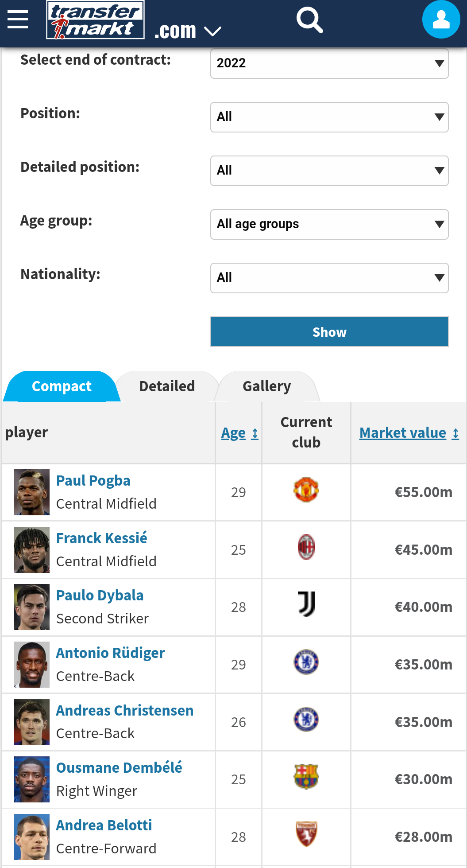Image resolution: width=467 pixels, height=868 pixels.
Task: Open the Age group dropdown
Action: click(x=329, y=224)
